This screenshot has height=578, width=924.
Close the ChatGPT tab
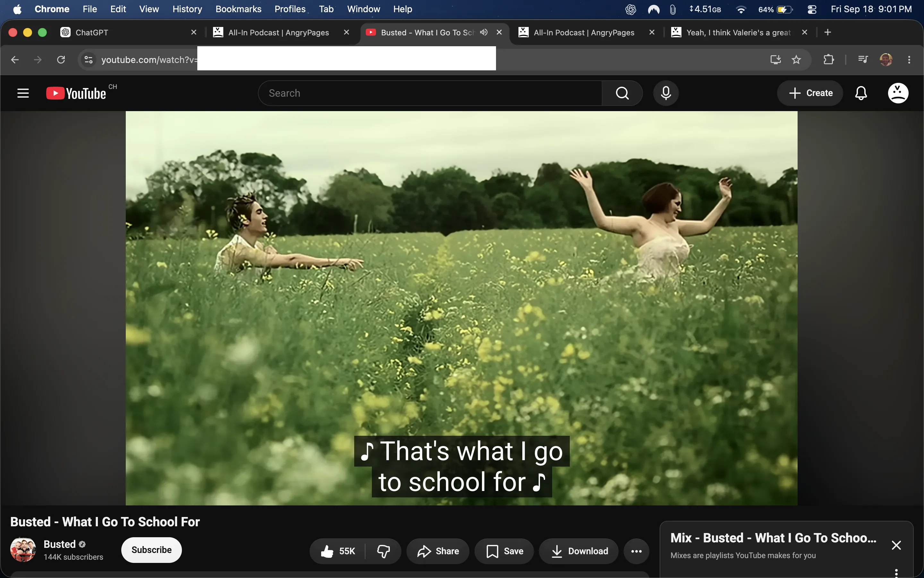[x=193, y=32]
